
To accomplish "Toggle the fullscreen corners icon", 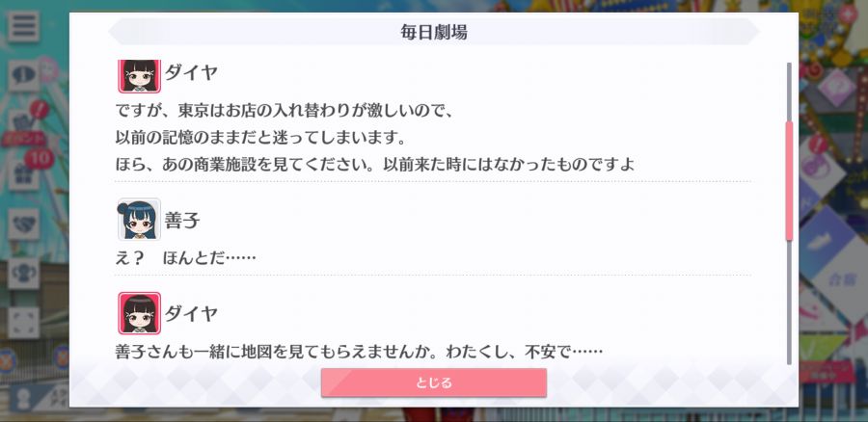I will 23,323.
